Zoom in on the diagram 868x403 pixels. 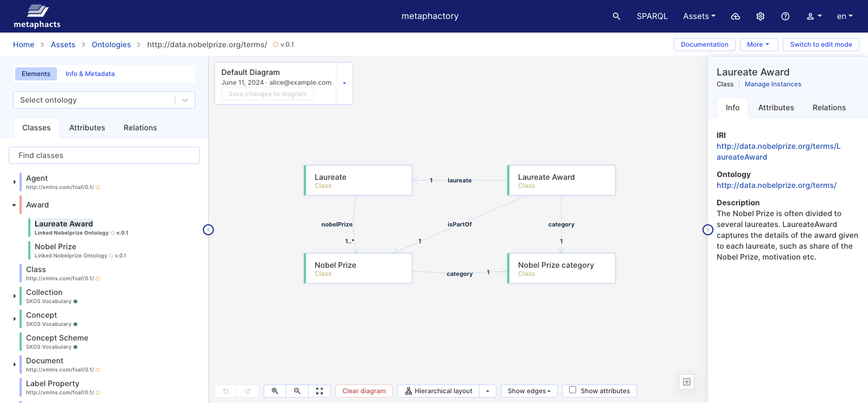tap(275, 391)
